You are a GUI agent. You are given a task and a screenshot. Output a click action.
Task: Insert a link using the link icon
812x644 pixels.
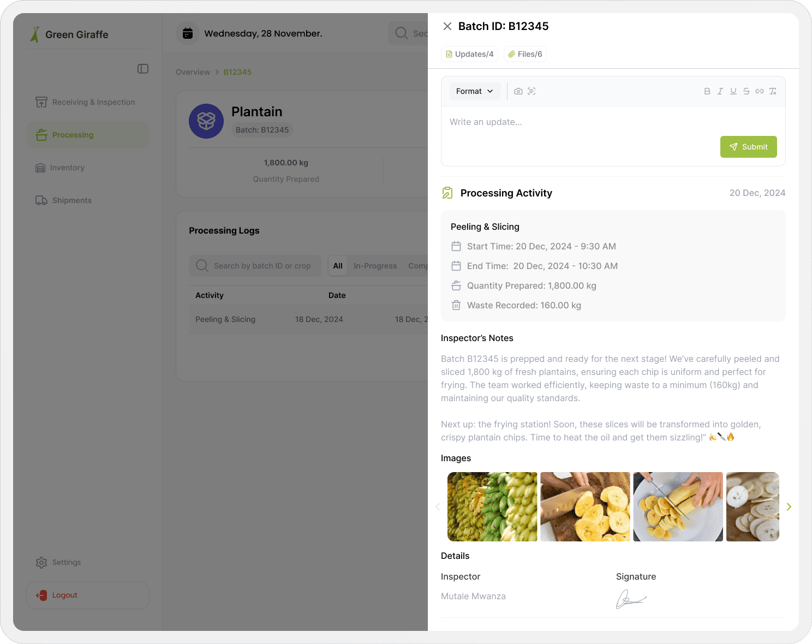pos(760,91)
